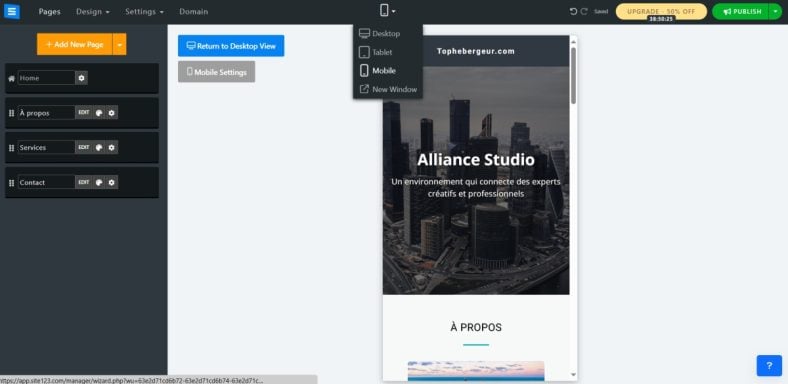The height and width of the screenshot is (384, 788).
Task: Click EDIT for Services page
Action: pyautogui.click(x=84, y=147)
